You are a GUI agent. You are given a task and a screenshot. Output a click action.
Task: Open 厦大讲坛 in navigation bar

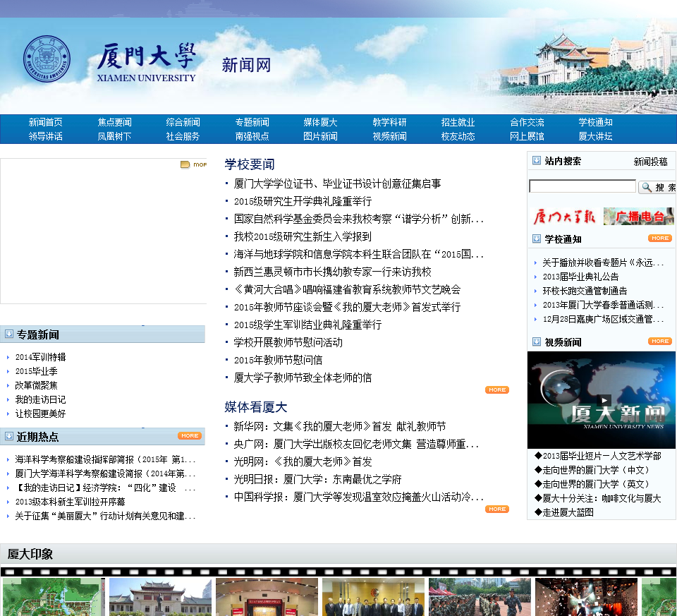click(595, 136)
